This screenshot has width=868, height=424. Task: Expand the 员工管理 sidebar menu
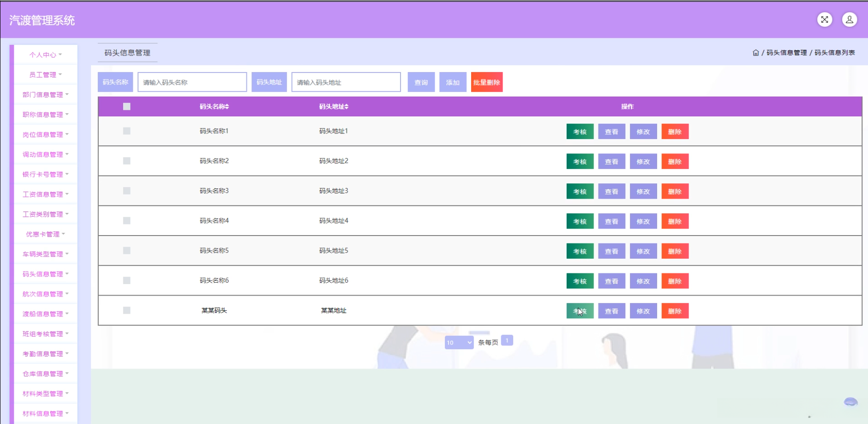coord(46,75)
